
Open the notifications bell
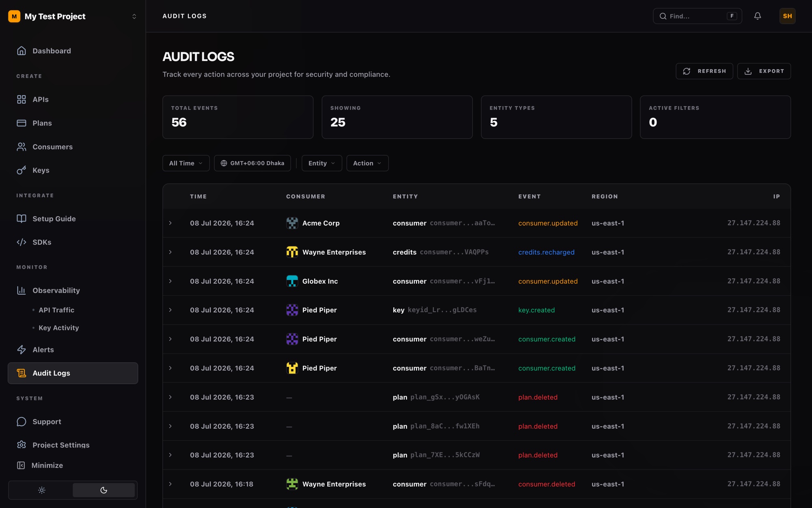(x=757, y=16)
